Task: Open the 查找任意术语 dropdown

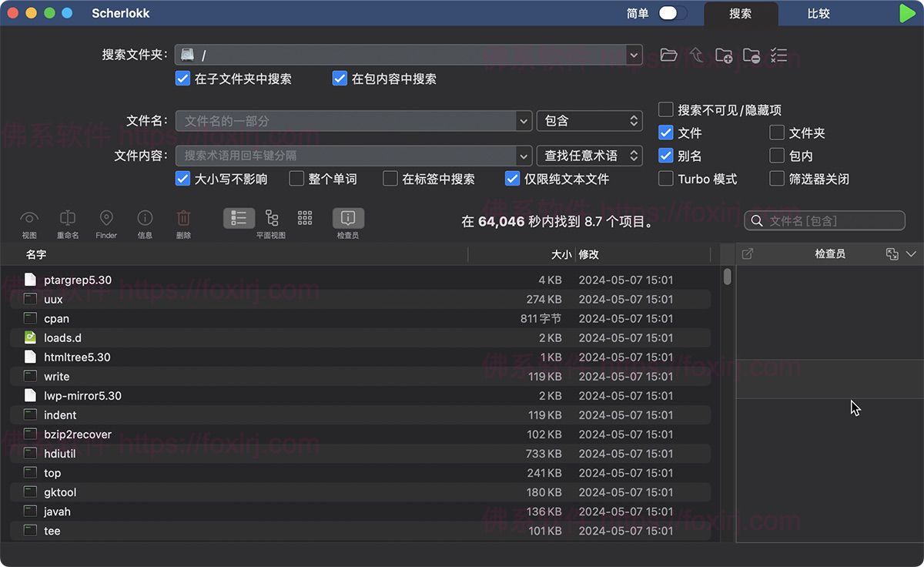Action: 590,155
